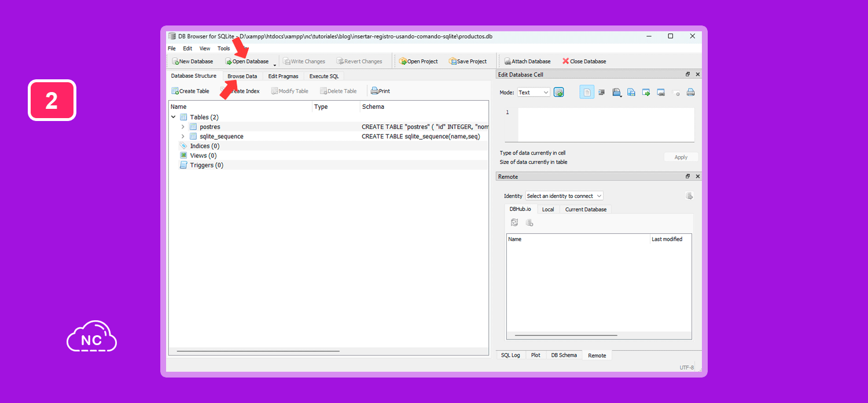Click the Tables (2) grid icon
Screen dimensions: 868x403
pyautogui.click(x=183, y=117)
